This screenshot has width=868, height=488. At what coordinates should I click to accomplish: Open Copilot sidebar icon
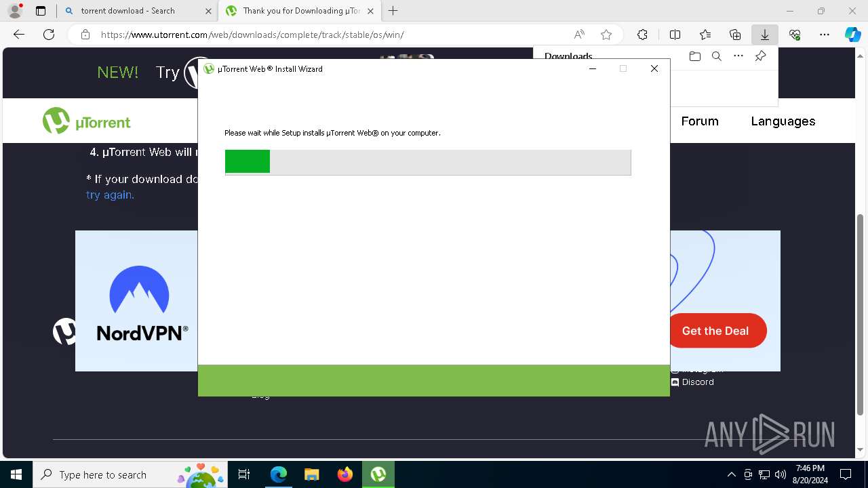pos(852,35)
